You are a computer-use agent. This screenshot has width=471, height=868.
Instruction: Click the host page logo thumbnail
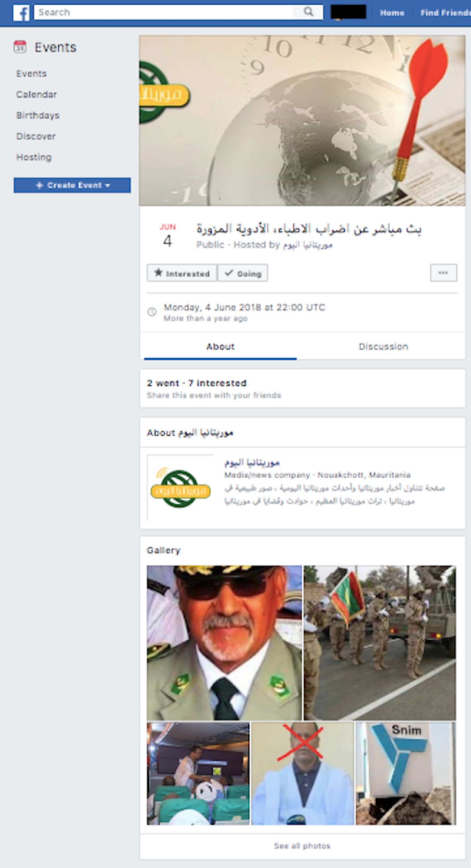[180, 488]
